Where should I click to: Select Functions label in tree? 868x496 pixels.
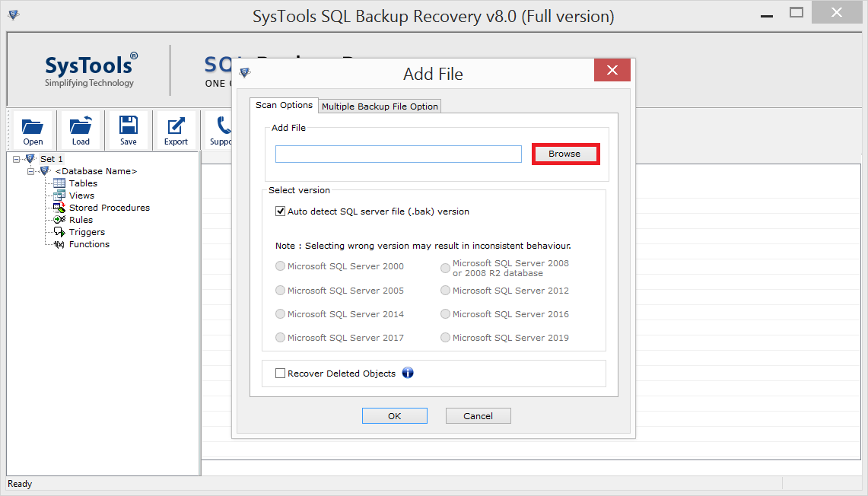pyautogui.click(x=89, y=244)
